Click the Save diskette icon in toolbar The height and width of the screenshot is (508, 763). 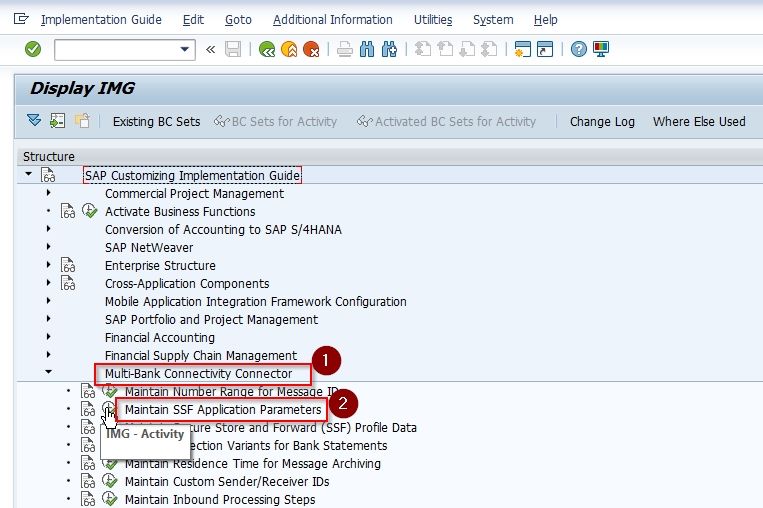point(233,49)
